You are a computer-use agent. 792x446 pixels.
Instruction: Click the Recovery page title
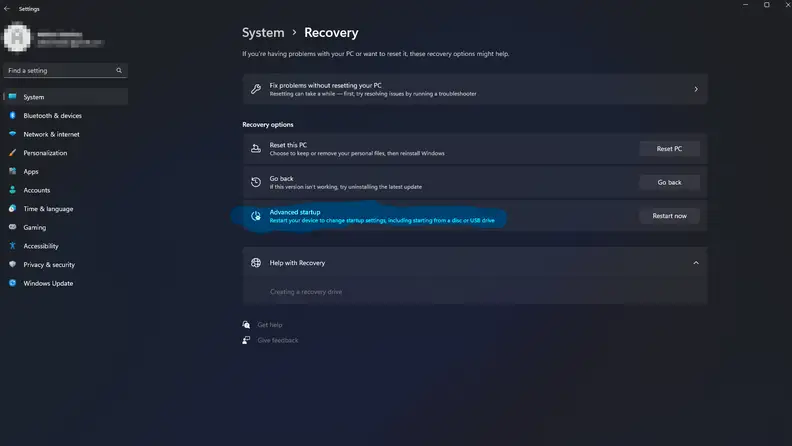point(331,32)
